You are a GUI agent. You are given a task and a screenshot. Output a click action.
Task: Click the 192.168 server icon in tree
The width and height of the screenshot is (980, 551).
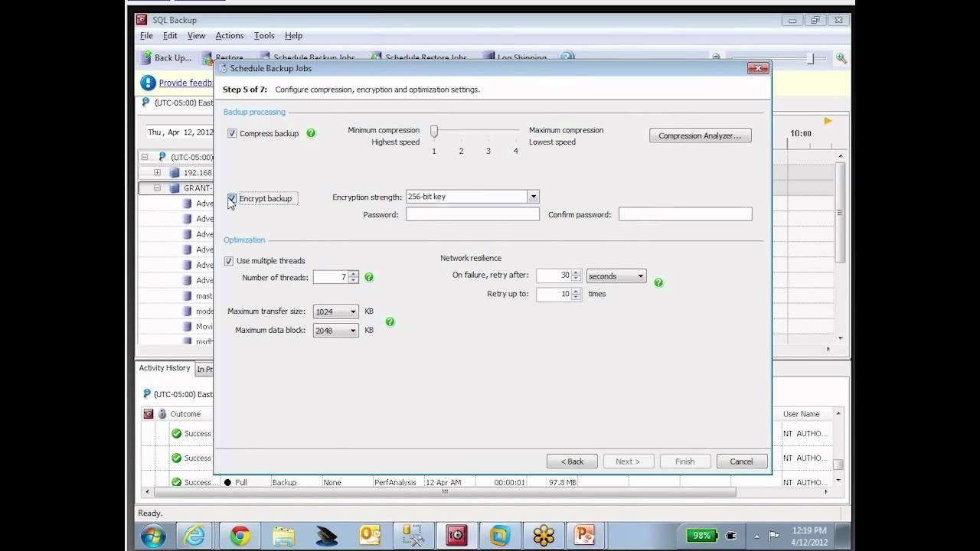175,173
